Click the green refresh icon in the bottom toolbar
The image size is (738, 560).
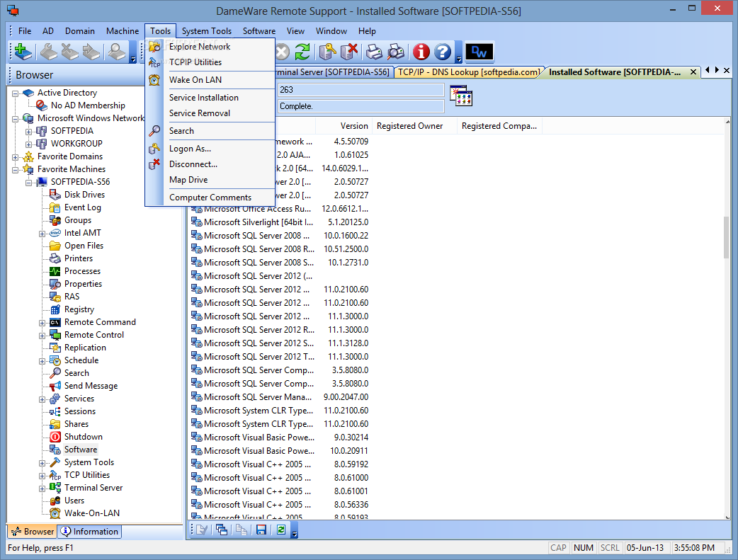pos(281,530)
